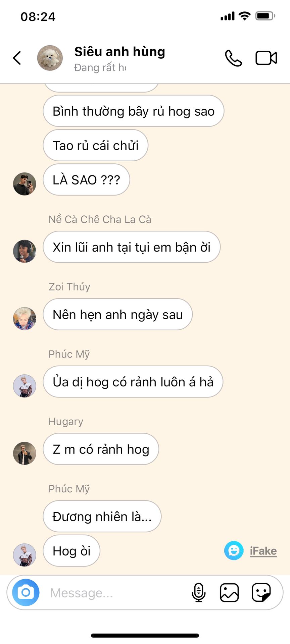Viewport: 290px width, 644px height.
Task: Tap Hugary's profile avatar
Action: pyautogui.click(x=25, y=453)
